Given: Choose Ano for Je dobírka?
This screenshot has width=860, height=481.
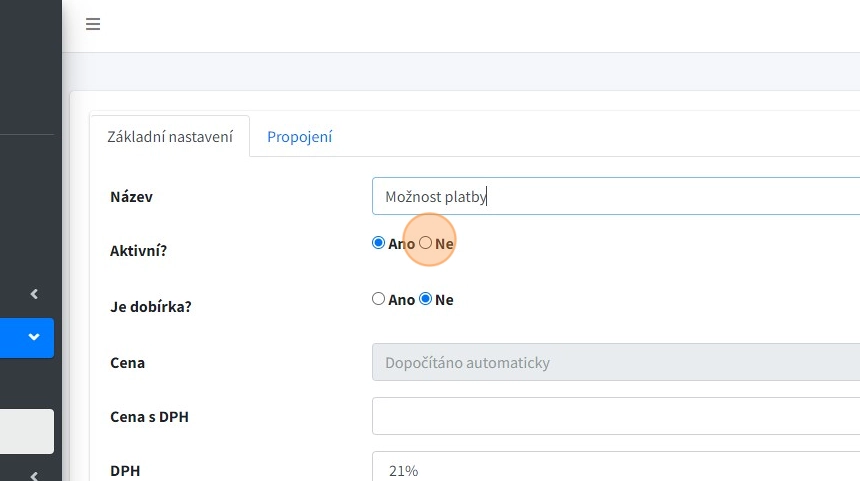Looking at the screenshot, I should click(x=378, y=299).
